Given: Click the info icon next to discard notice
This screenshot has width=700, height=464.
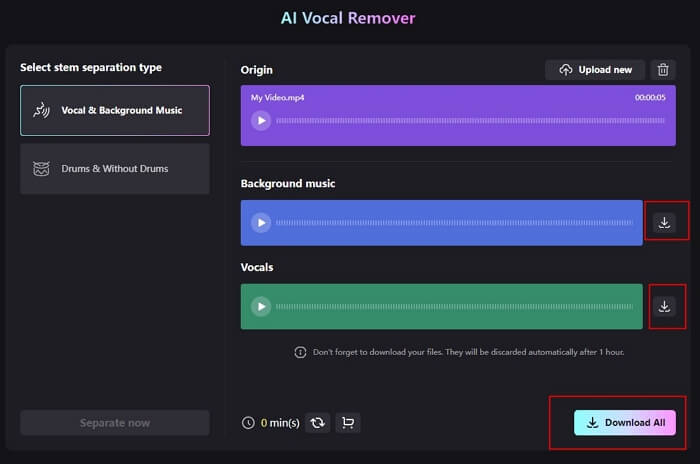Looking at the screenshot, I should click(x=300, y=352).
